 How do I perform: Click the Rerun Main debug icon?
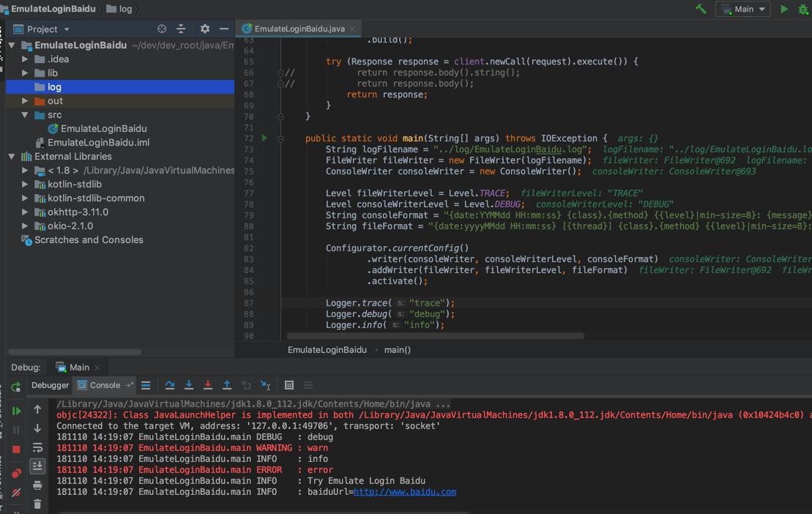click(x=16, y=386)
